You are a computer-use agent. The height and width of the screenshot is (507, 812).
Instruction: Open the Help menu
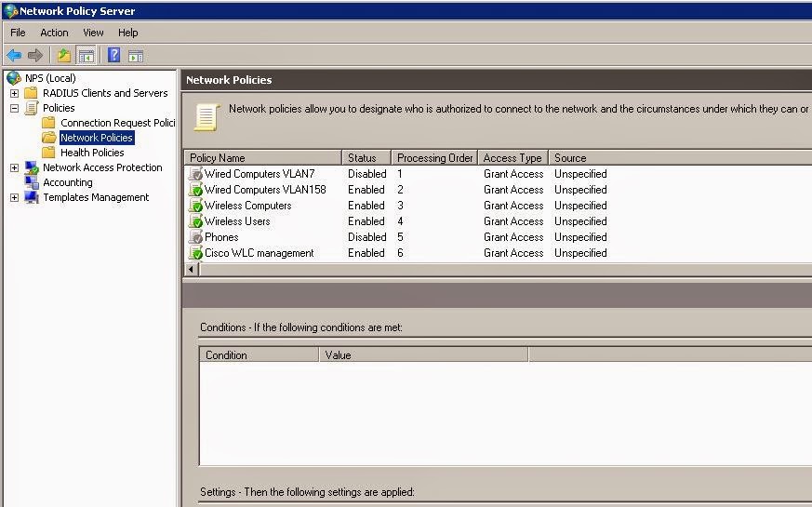pos(128,33)
